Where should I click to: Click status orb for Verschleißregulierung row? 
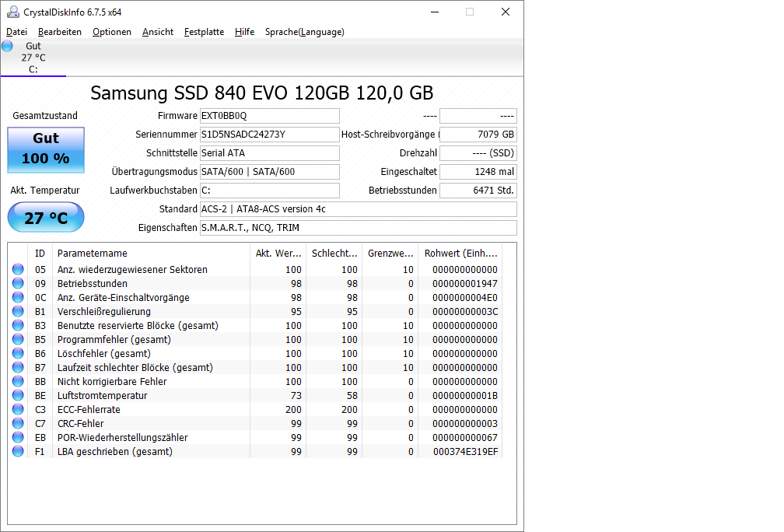point(18,311)
